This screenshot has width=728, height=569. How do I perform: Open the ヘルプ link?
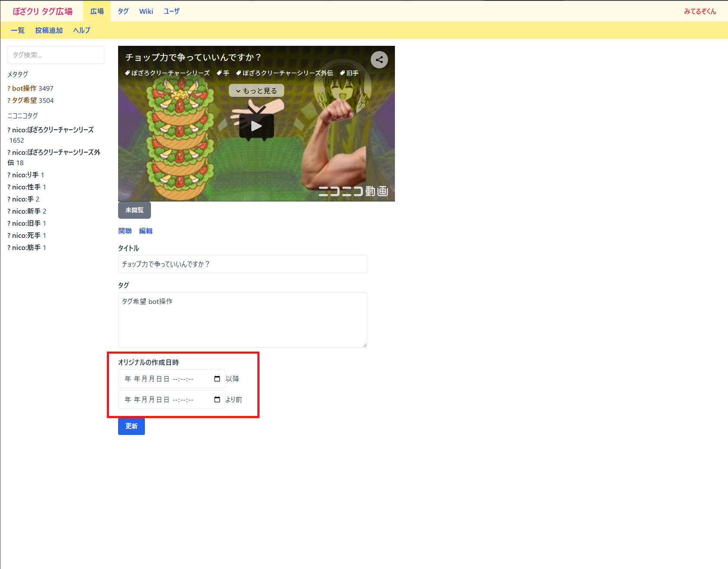(x=81, y=30)
